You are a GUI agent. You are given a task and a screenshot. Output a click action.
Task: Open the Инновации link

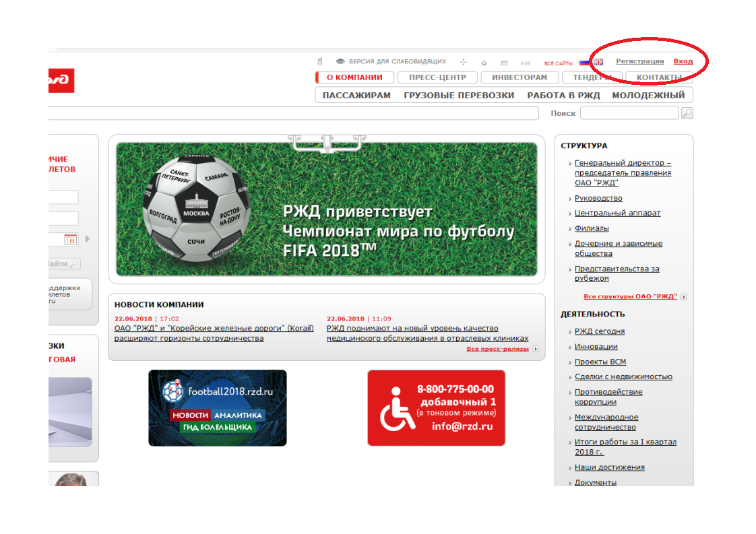[596, 347]
